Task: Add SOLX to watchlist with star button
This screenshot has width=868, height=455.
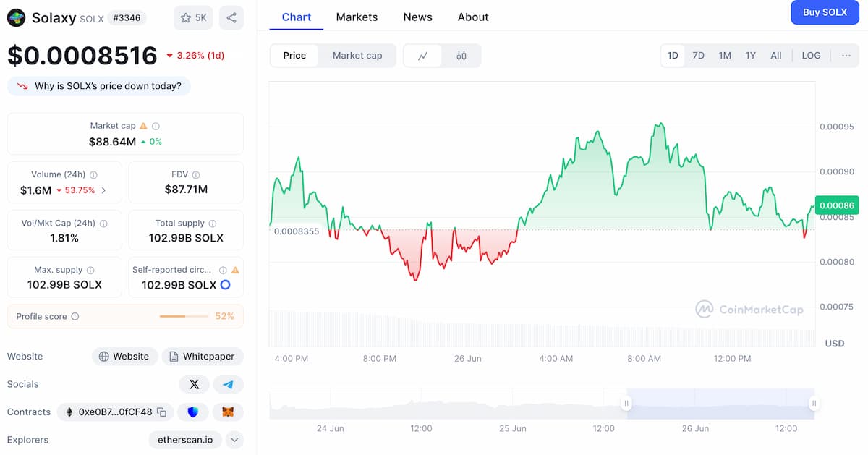Action: (193, 17)
